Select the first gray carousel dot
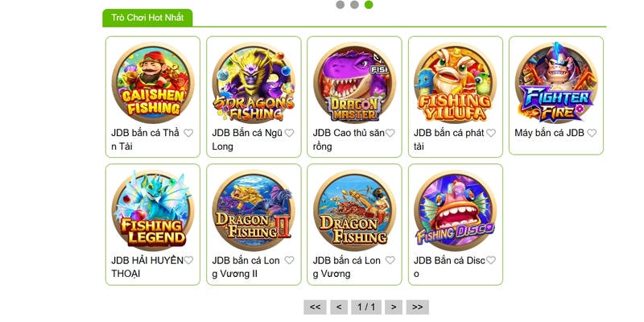The width and height of the screenshot is (644, 322). (x=340, y=5)
